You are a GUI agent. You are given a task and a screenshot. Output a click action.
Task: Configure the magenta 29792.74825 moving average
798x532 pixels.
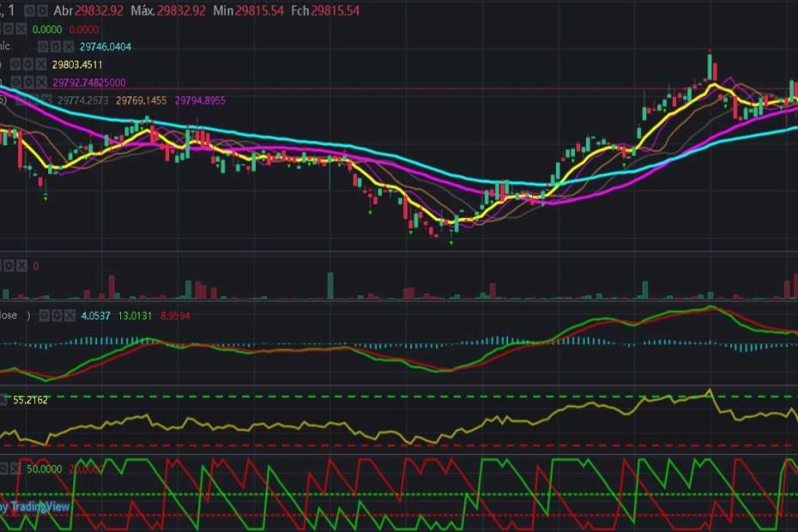coord(27,82)
